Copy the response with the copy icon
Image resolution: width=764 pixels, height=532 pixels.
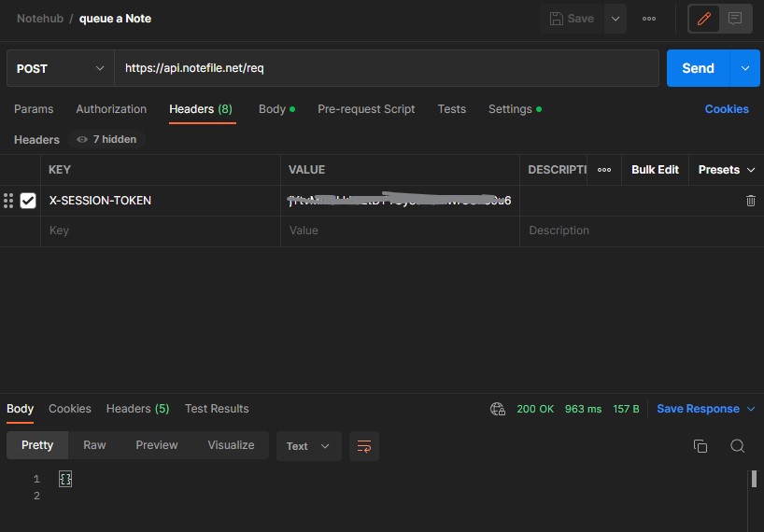700,446
